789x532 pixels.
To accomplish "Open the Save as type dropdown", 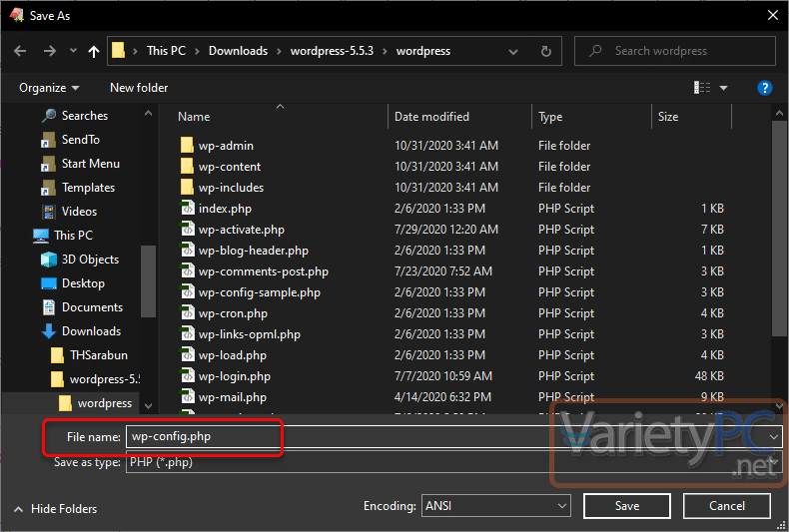I will click(453, 462).
